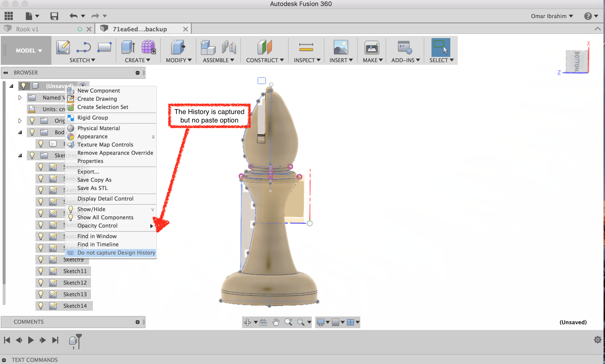This screenshot has width=605, height=364.
Task: Click the Zoom magnifier icon
Action: (289, 322)
